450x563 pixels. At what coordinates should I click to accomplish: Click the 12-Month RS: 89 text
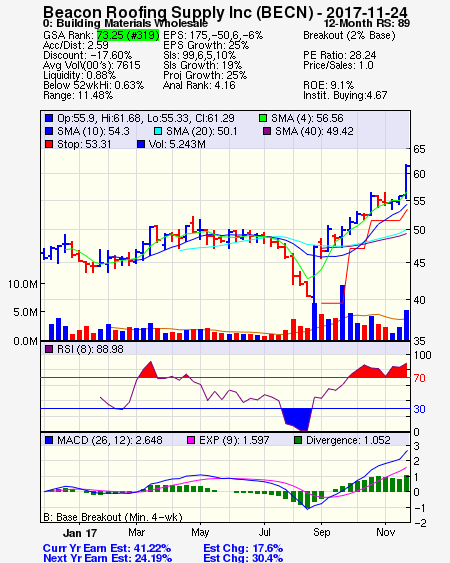pyautogui.click(x=367, y=23)
